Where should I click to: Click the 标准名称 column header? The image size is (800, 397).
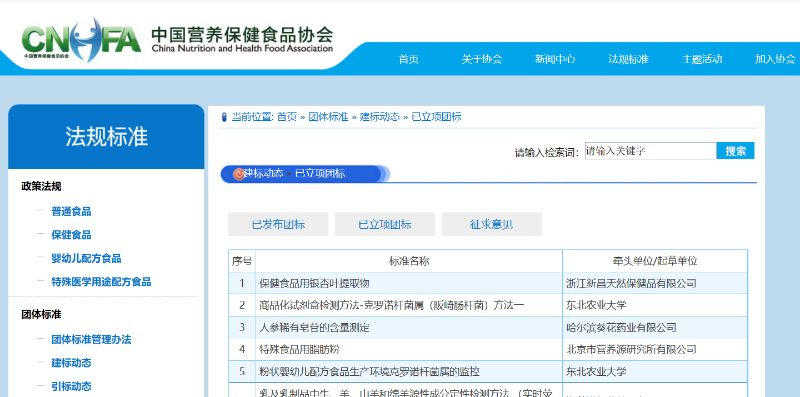[409, 261]
